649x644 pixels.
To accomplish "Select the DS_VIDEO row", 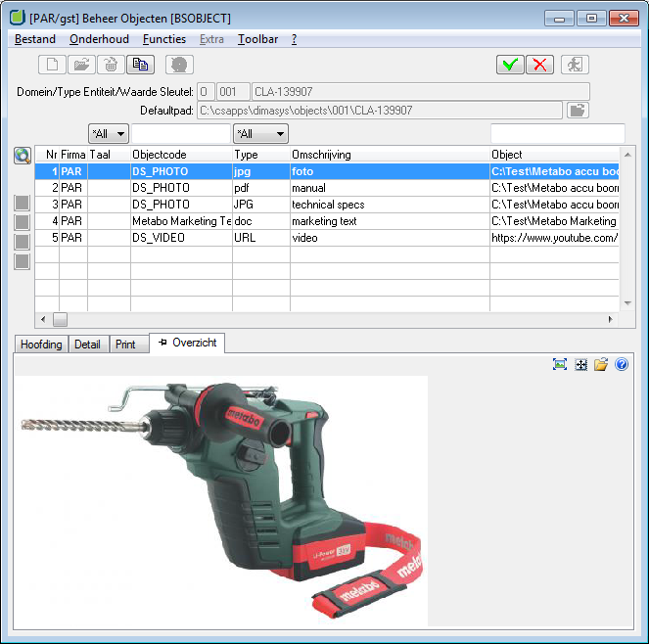I will (x=161, y=238).
